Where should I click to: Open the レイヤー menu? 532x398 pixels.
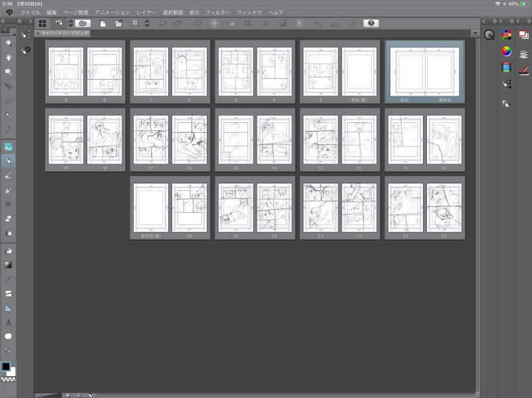[x=146, y=13]
